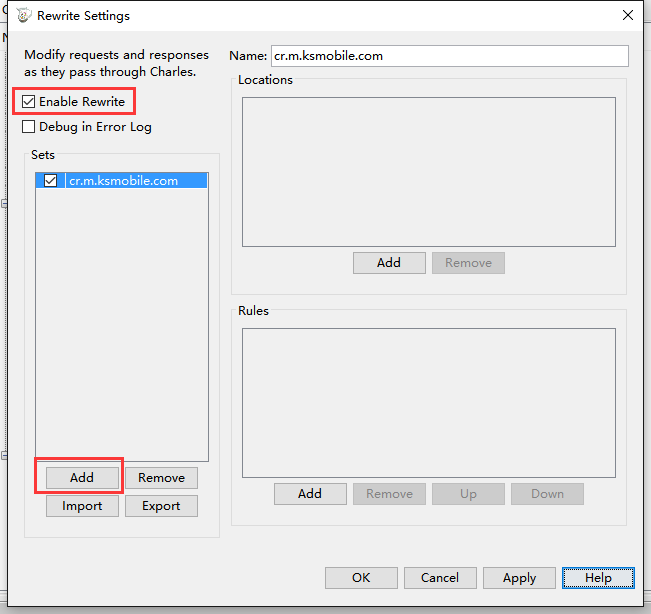Uncheck the cr.m.ksmobile.com set checkbox
The width and height of the screenshot is (651, 614).
pyautogui.click(x=50, y=181)
